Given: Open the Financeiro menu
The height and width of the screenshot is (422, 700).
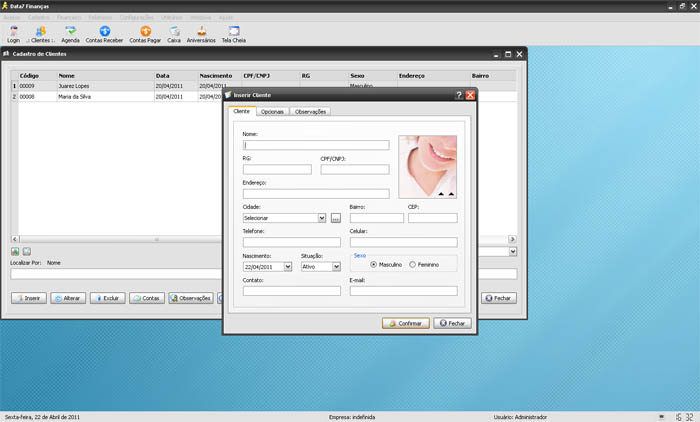Looking at the screenshot, I should click(69, 17).
